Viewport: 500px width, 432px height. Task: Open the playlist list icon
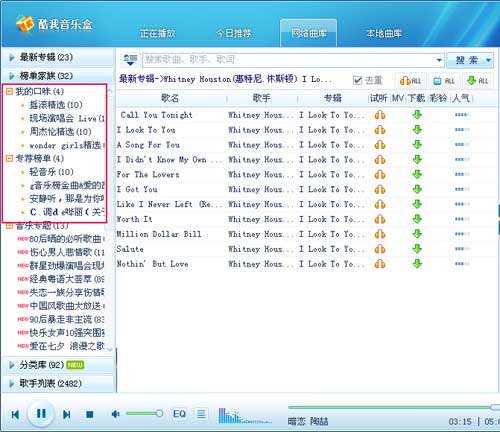click(x=201, y=414)
